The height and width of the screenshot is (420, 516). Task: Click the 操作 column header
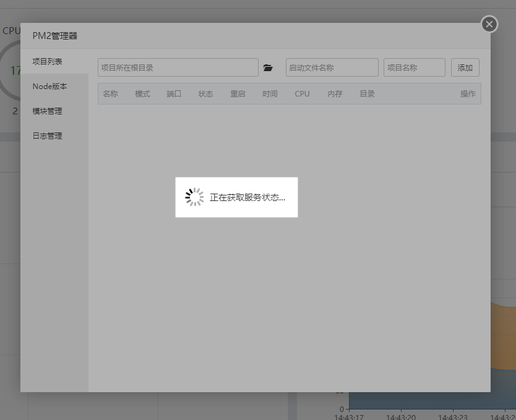point(468,94)
